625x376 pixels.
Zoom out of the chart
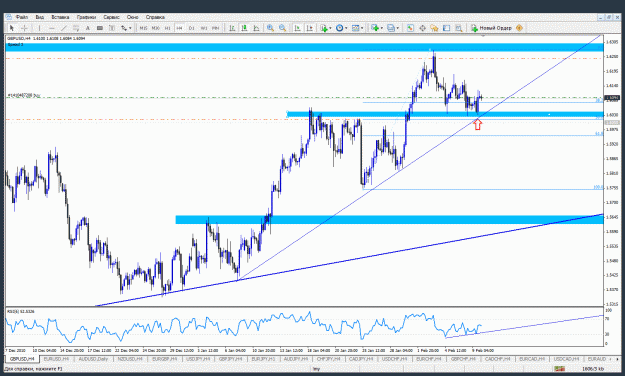283,28
